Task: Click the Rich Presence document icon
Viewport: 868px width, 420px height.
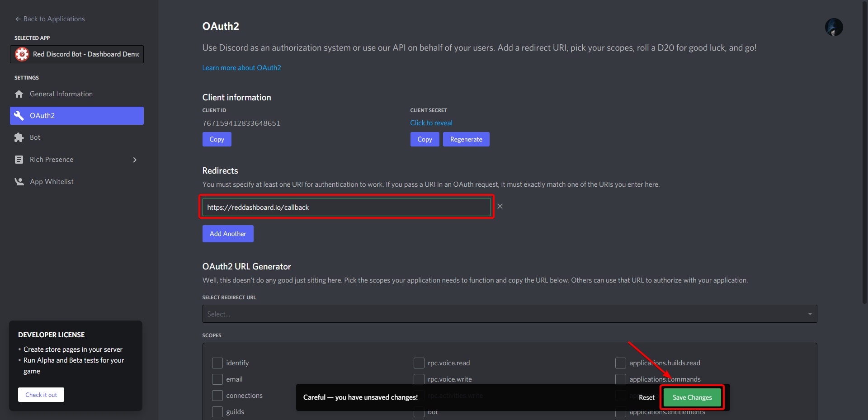Action: point(19,160)
